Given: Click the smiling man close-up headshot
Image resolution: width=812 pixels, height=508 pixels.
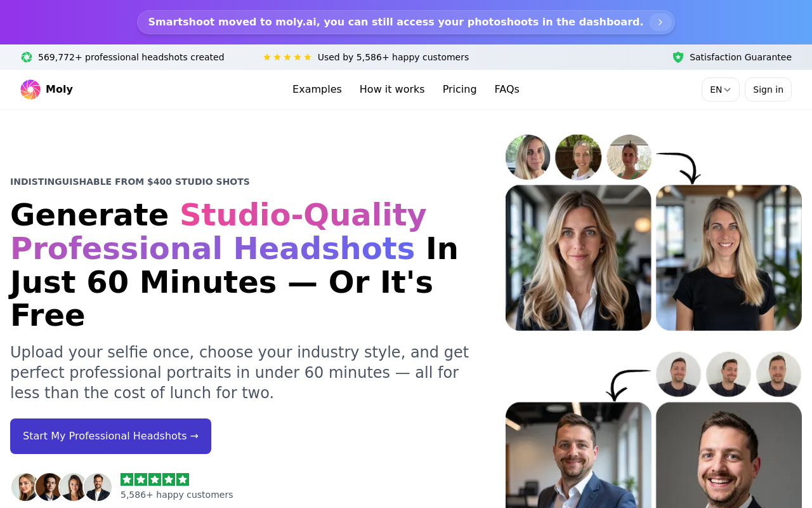Looking at the screenshot, I should (x=729, y=455).
